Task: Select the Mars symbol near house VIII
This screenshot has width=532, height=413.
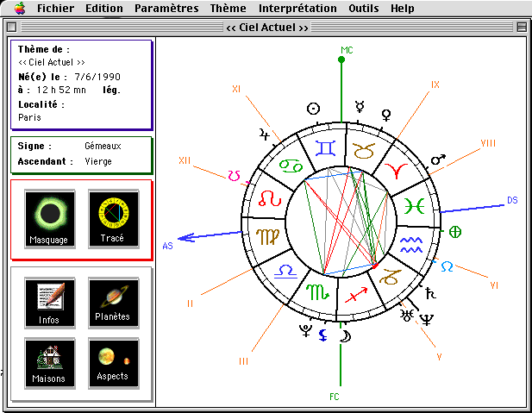Action: point(439,160)
